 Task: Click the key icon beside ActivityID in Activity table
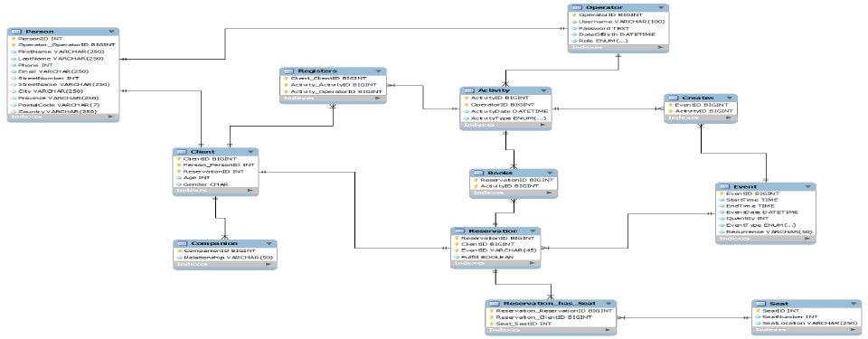click(467, 98)
